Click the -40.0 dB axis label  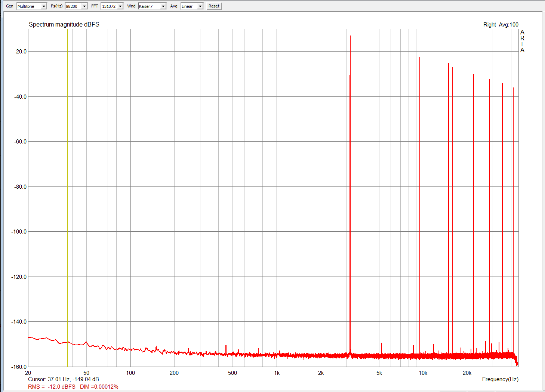20,96
